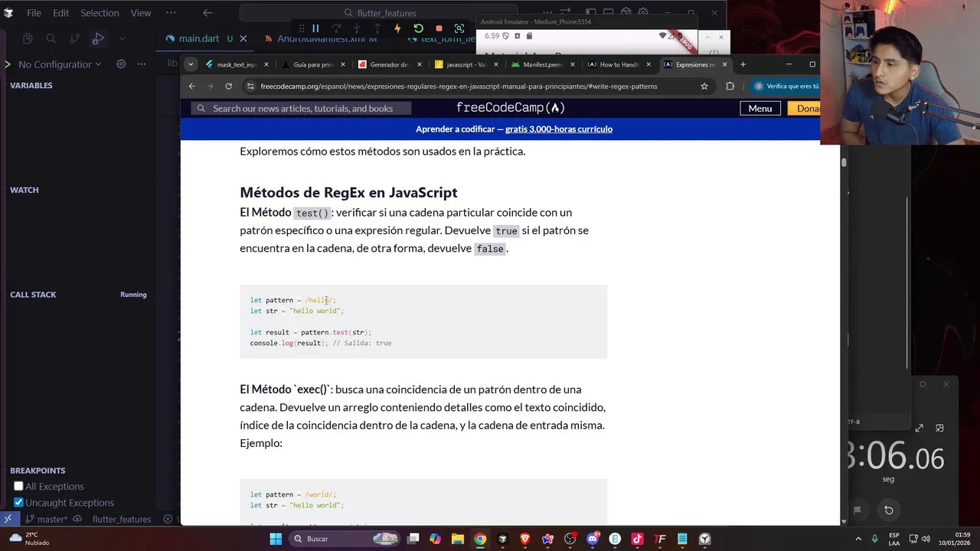Collapse the WATCH section header

[24, 190]
